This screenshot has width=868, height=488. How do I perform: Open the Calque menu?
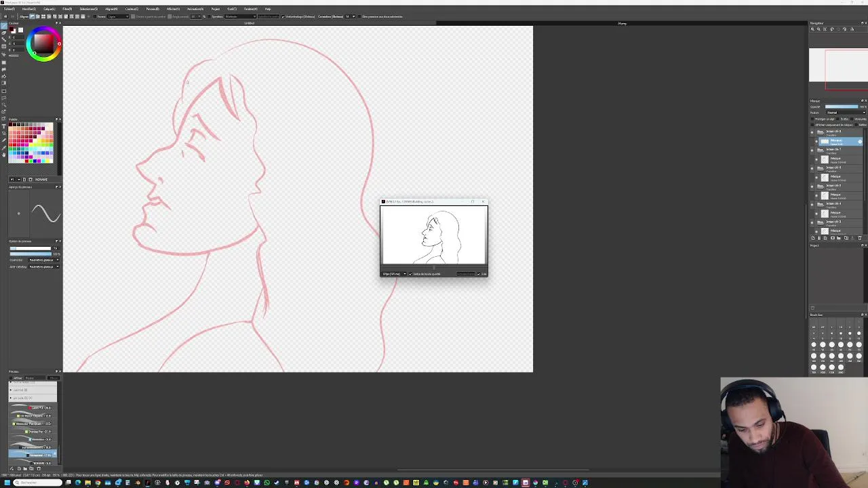pyautogui.click(x=49, y=9)
